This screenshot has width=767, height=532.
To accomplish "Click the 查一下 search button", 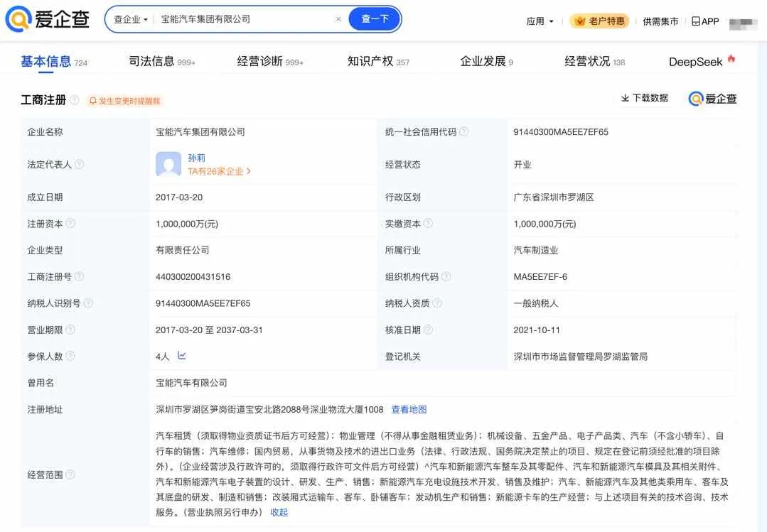I will 375,19.
